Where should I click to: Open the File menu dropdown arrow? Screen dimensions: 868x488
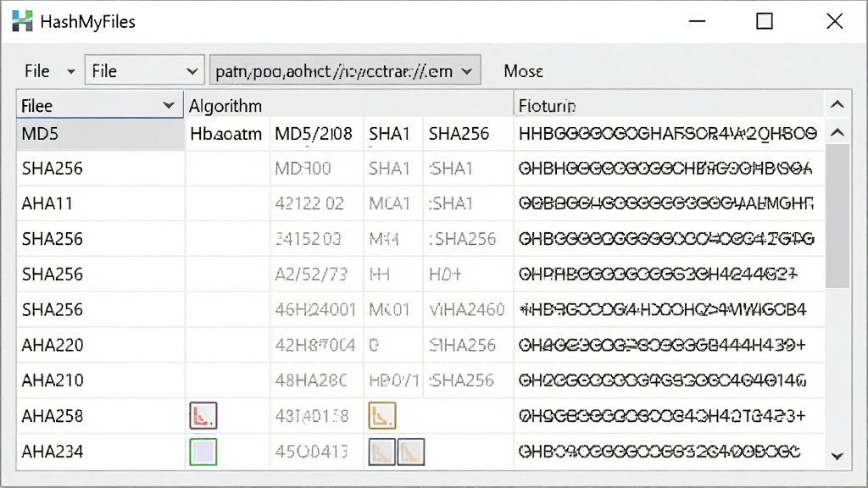[x=71, y=71]
